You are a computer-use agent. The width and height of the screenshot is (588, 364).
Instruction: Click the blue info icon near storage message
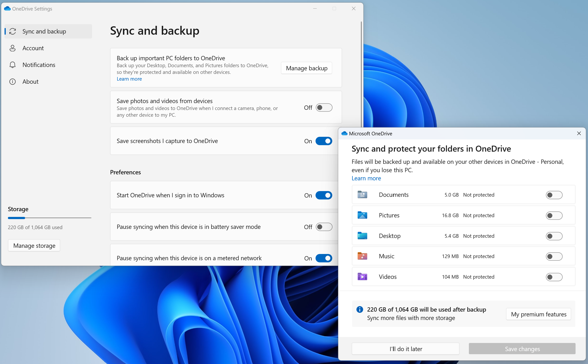tap(360, 309)
